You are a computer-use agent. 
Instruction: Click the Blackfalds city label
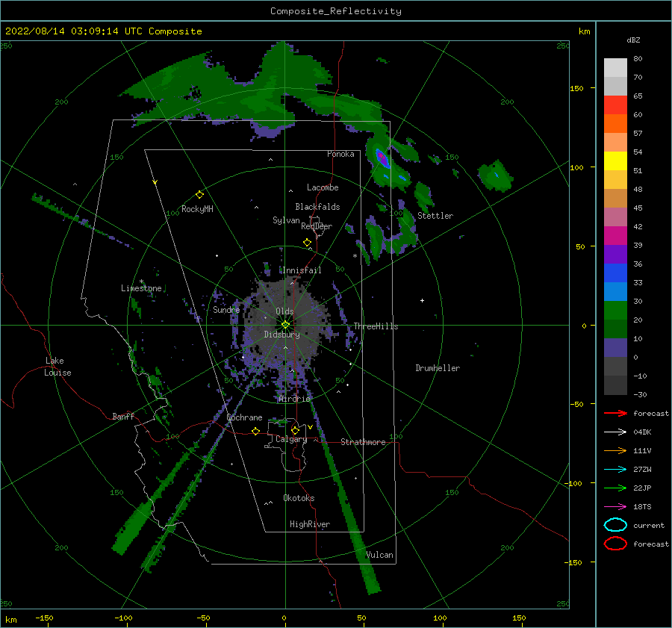tap(317, 207)
